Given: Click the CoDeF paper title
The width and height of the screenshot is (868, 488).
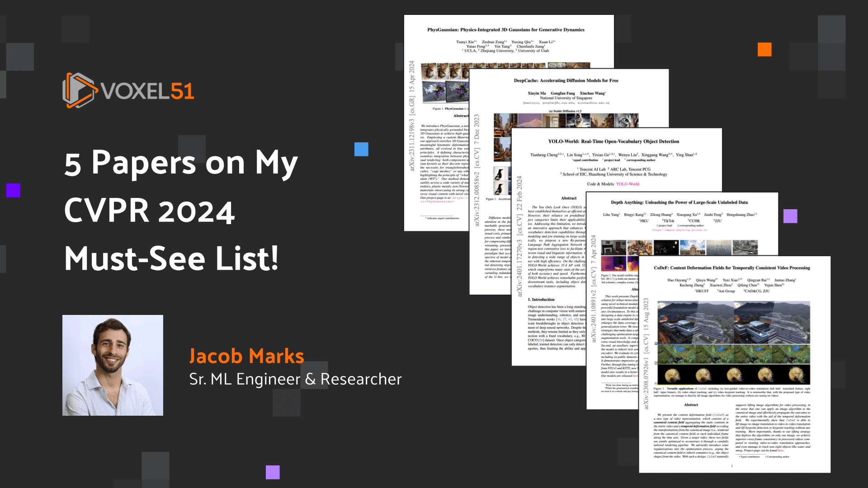Looking at the screenshot, I should (731, 268).
